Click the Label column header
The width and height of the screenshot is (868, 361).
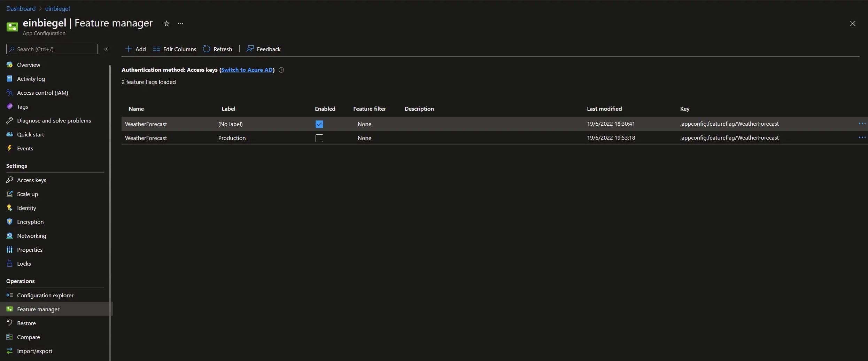coord(228,109)
